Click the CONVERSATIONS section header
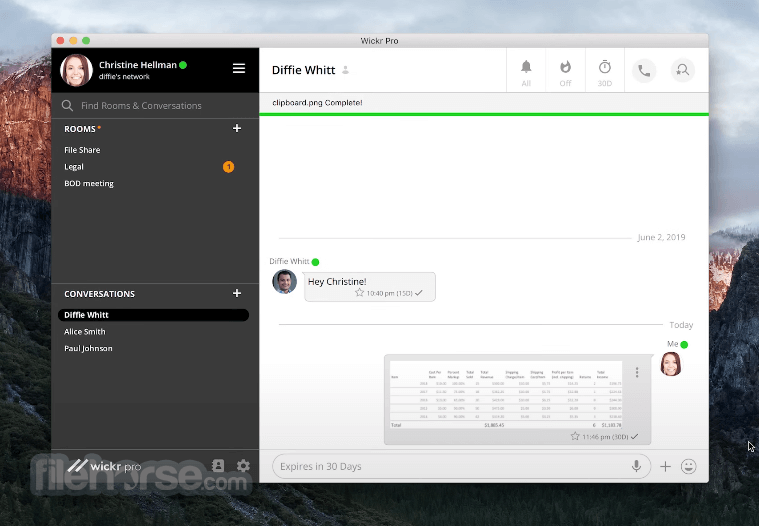Image resolution: width=759 pixels, height=526 pixels. coord(100,294)
